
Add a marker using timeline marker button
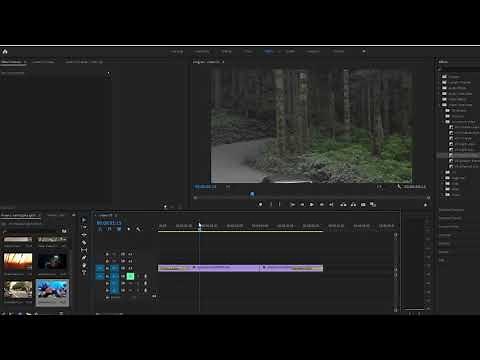click(129, 229)
